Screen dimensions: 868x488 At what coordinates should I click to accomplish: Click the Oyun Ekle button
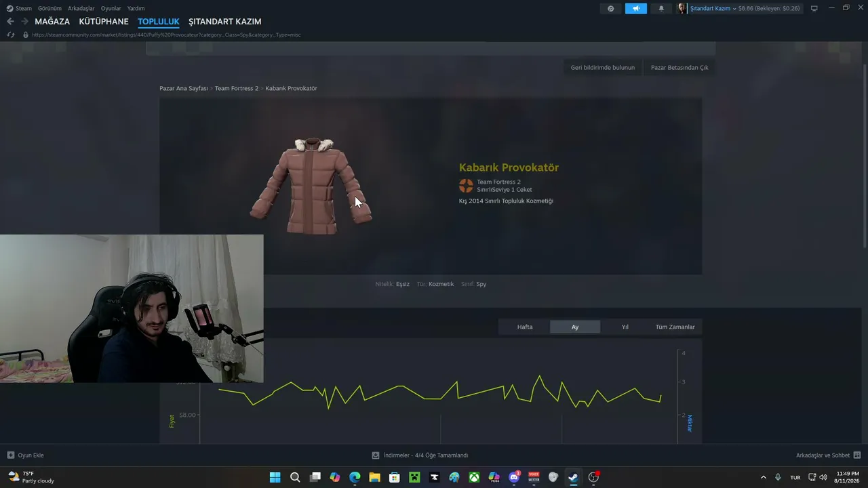click(x=25, y=455)
